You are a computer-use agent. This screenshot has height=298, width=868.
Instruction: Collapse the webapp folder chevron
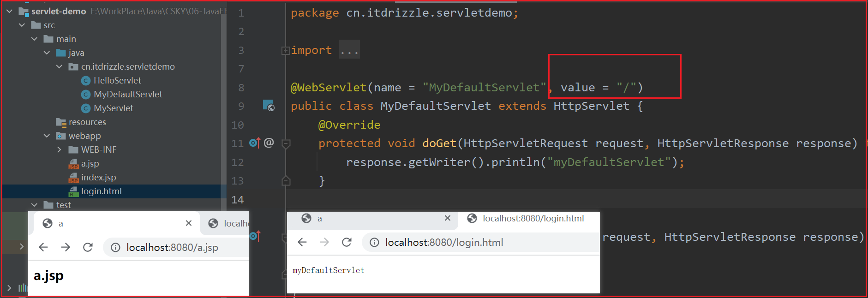coord(47,136)
